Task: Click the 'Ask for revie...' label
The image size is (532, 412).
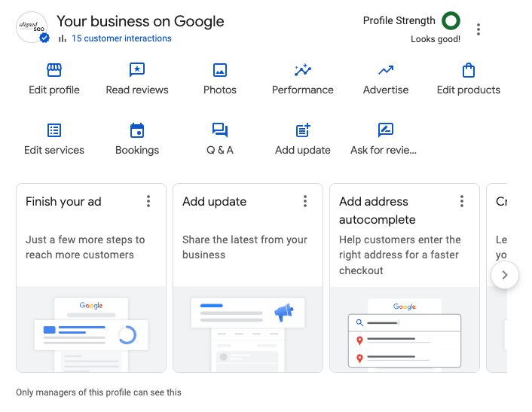Action: pyautogui.click(x=384, y=150)
